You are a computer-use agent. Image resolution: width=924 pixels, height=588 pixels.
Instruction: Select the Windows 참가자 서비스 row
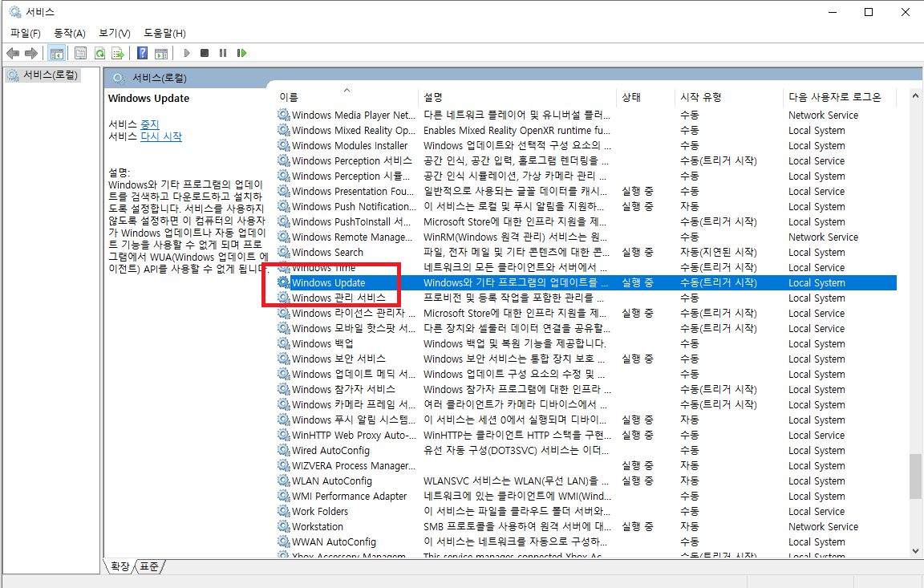pos(587,389)
